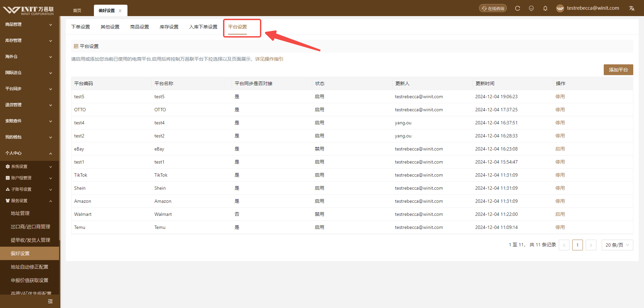Open the notifications bell icon
Viewport: 644px width, 308px height.
pyautogui.click(x=545, y=8)
